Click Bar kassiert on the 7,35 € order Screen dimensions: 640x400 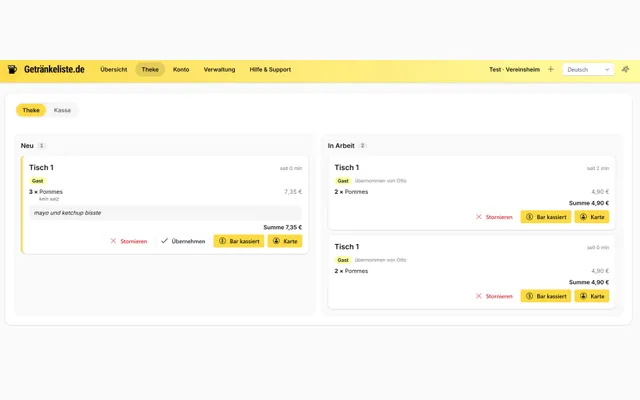coord(239,241)
